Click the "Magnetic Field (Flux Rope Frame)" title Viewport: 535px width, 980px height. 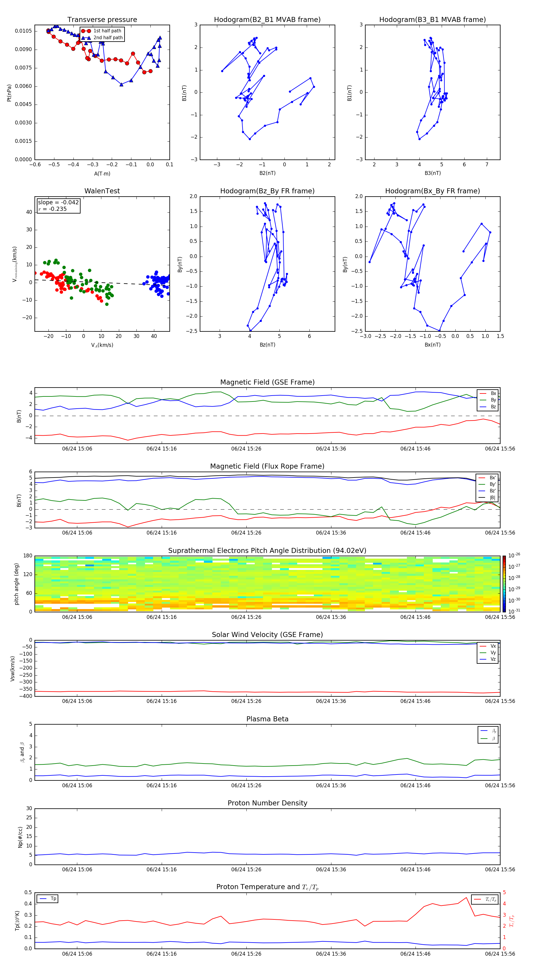pyautogui.click(x=267, y=467)
